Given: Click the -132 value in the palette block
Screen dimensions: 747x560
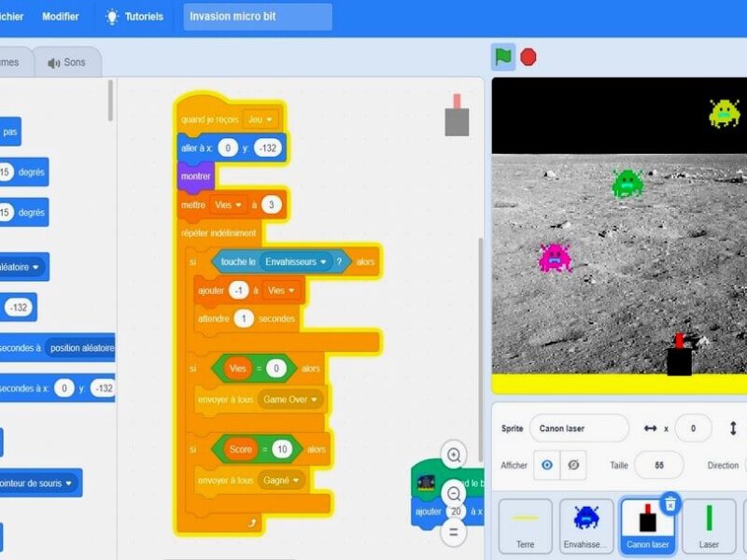Looking at the screenshot, I should pos(19,308).
